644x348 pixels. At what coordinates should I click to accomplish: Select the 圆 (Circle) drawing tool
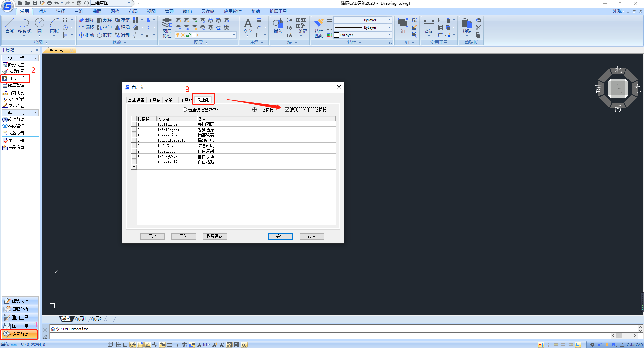click(39, 26)
